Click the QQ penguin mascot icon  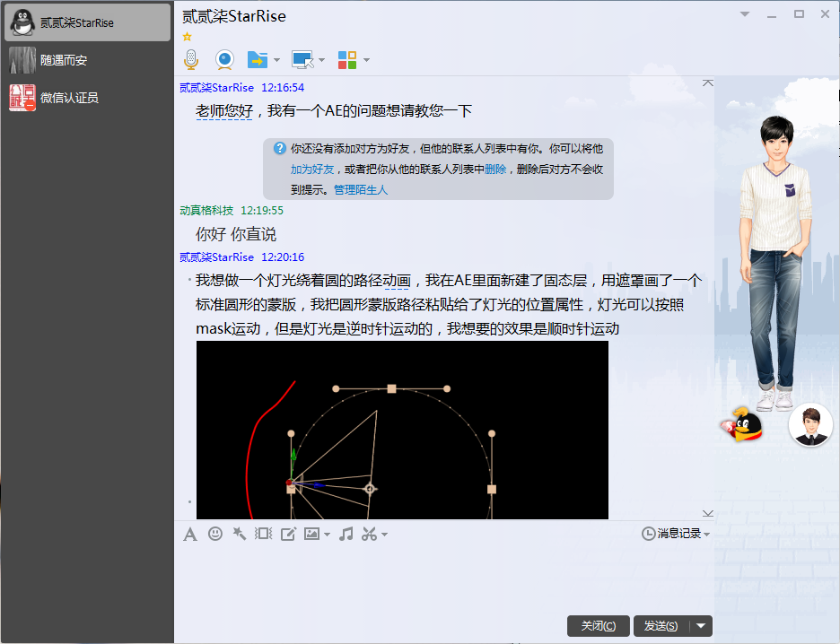pyautogui.click(x=742, y=424)
